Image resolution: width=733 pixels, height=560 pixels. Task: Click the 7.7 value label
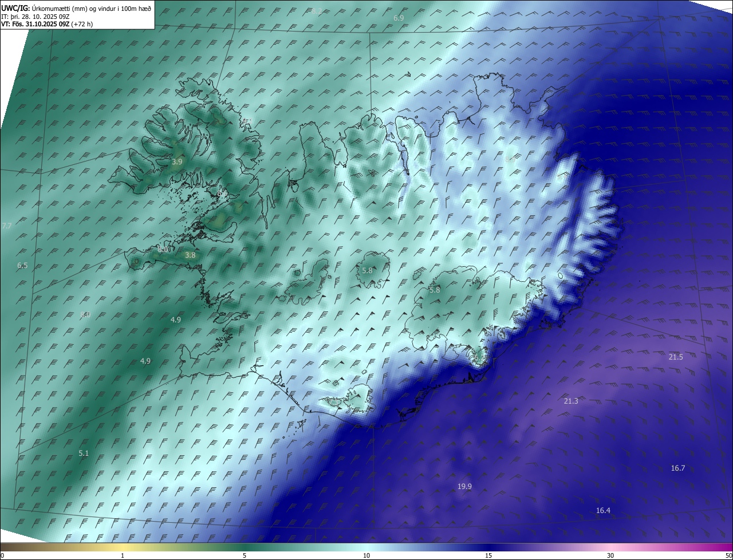pyautogui.click(x=7, y=226)
